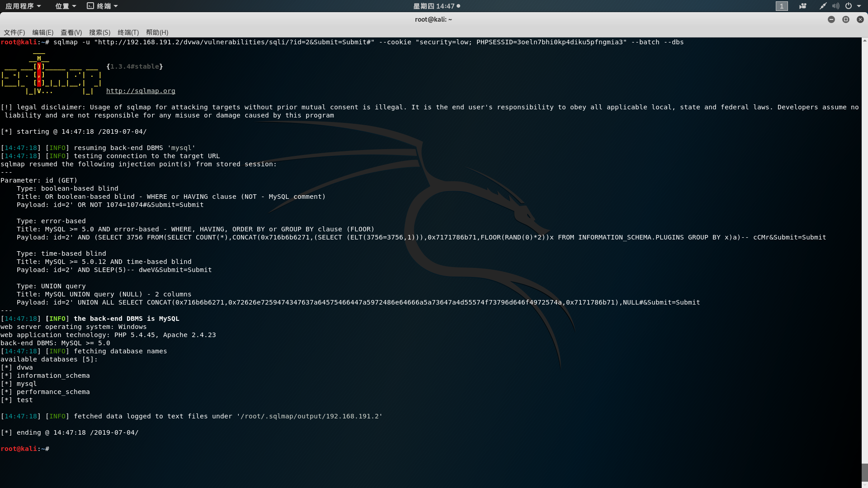Image resolution: width=868 pixels, height=488 pixels.
Task: Minimize the root@kali terminal window
Action: (x=831, y=19)
